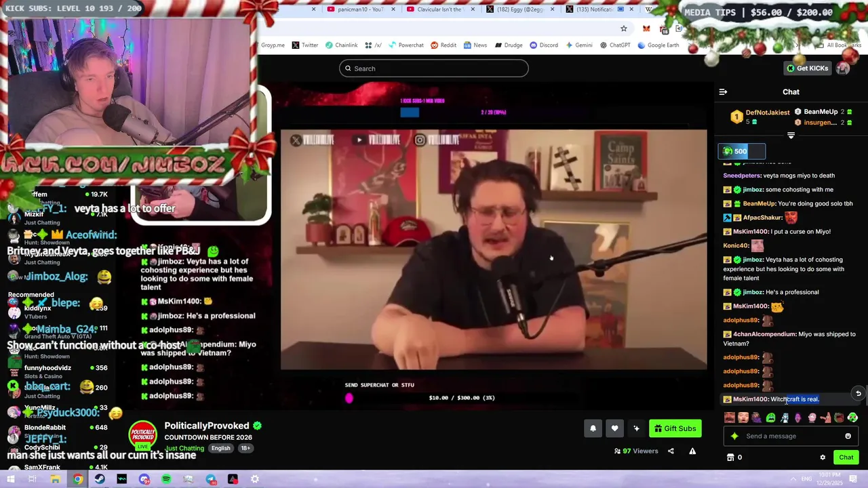Click BeanMeUp in chat leaderboard
The image size is (868, 488).
(x=821, y=112)
